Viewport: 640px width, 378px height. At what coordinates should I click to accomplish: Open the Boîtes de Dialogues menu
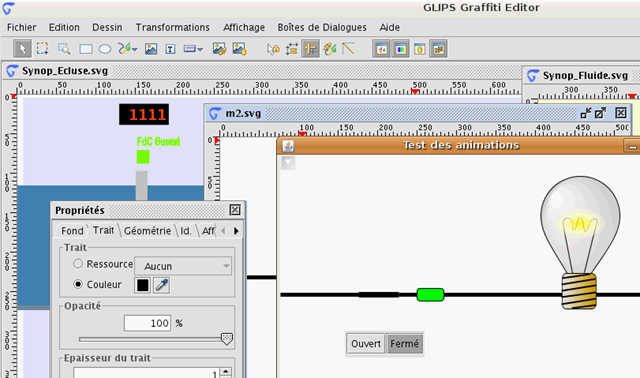322,27
